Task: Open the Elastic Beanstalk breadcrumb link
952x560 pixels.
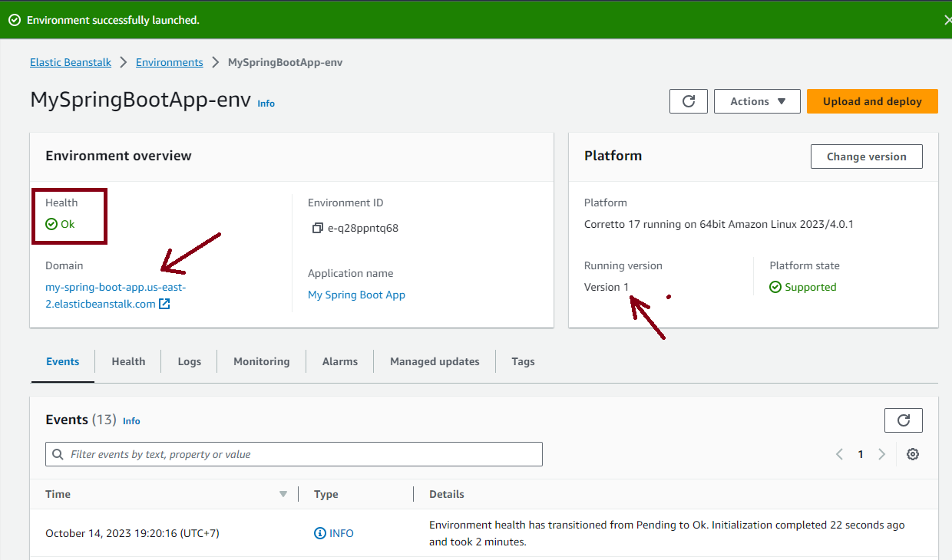Action: [x=71, y=62]
